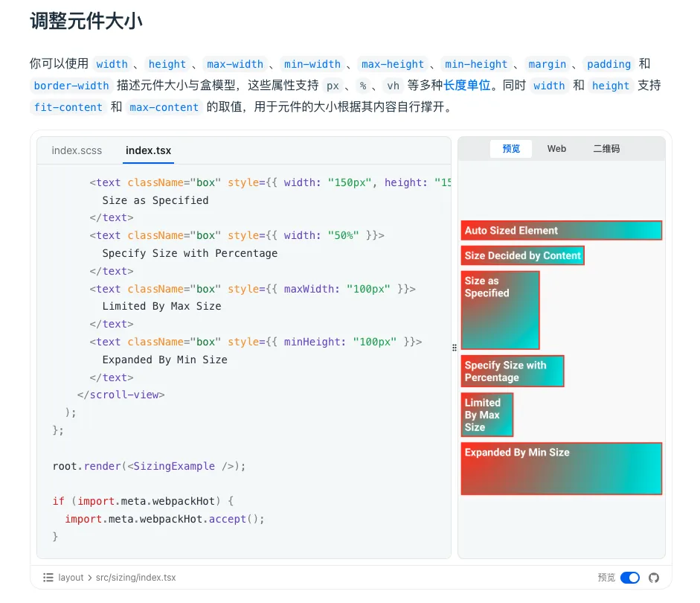The height and width of the screenshot is (603, 700).
Task: Open the margin property link
Action: [x=547, y=64]
